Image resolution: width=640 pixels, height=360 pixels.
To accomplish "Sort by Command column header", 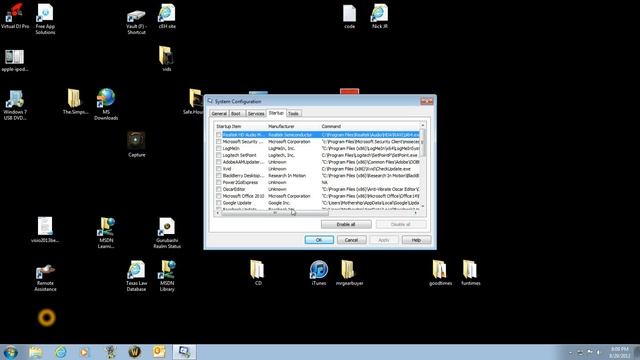I will [369, 127].
